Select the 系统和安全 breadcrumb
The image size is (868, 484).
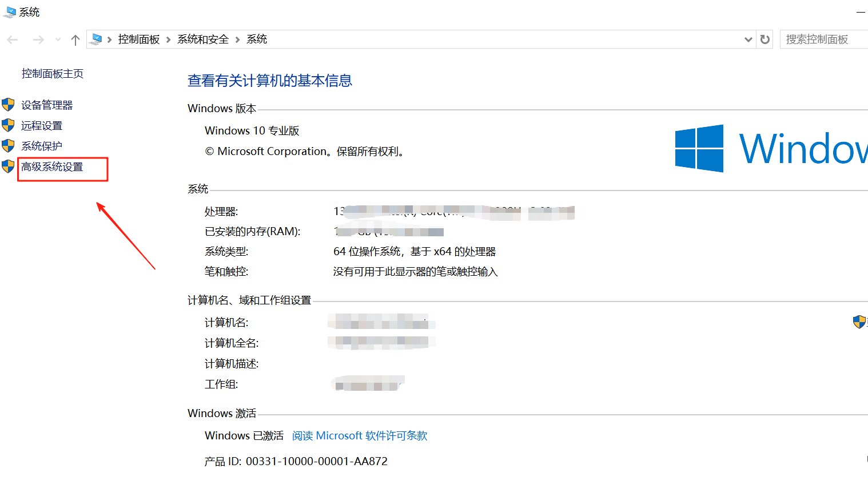(203, 39)
